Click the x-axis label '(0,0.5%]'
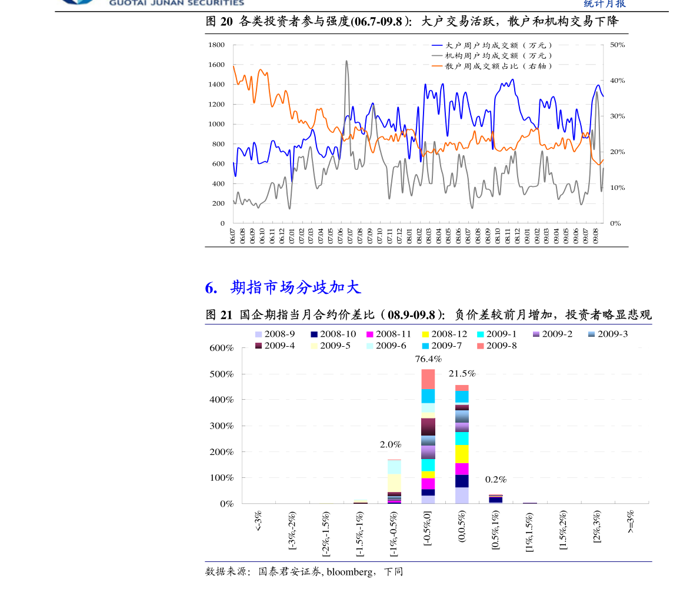Viewport: 700px width, 589px height. [462, 527]
